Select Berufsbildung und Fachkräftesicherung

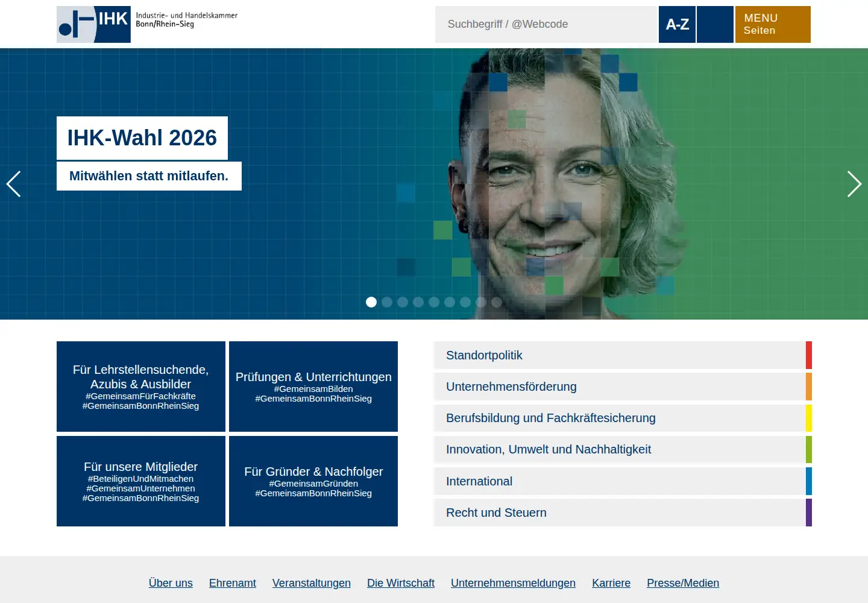pyautogui.click(x=623, y=418)
